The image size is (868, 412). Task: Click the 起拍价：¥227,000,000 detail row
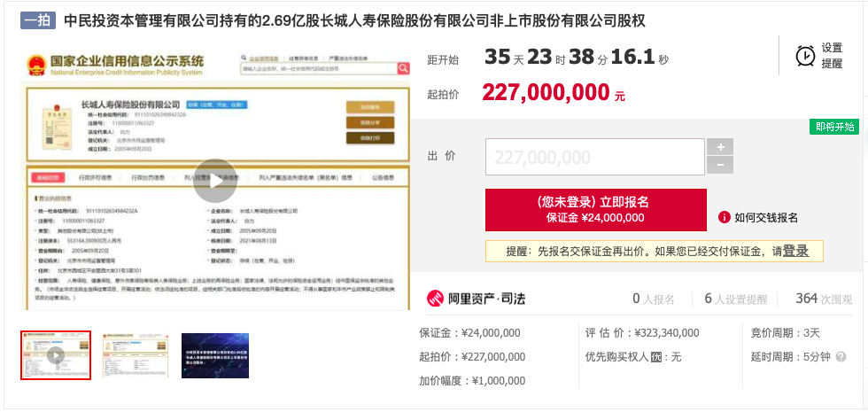[472, 357]
